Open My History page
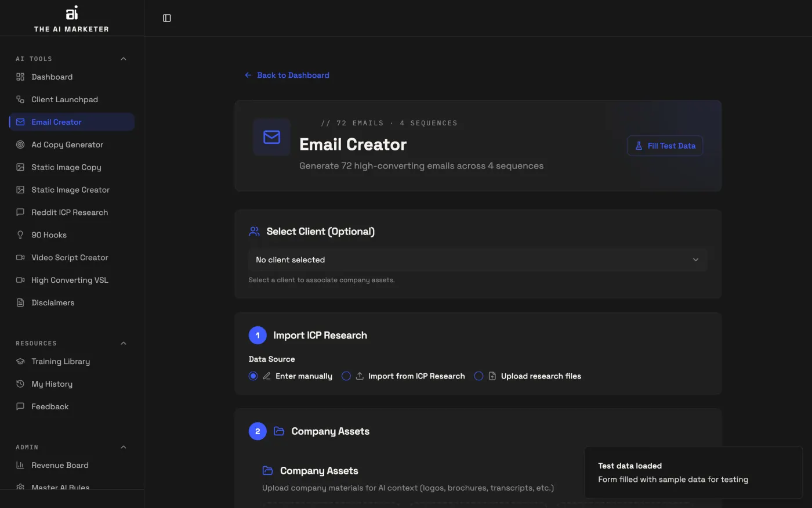 (x=72, y=384)
